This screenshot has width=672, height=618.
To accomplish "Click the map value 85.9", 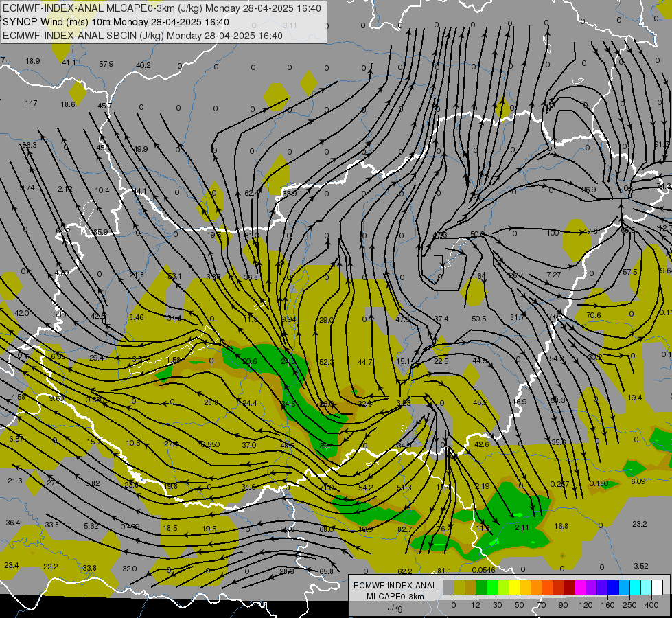I will click(x=101, y=233).
